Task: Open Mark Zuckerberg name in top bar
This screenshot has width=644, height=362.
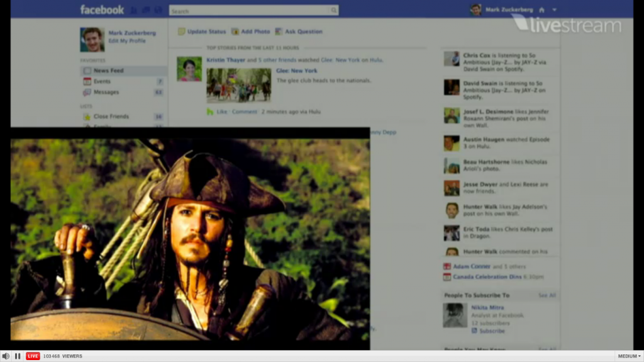Action: (x=509, y=9)
